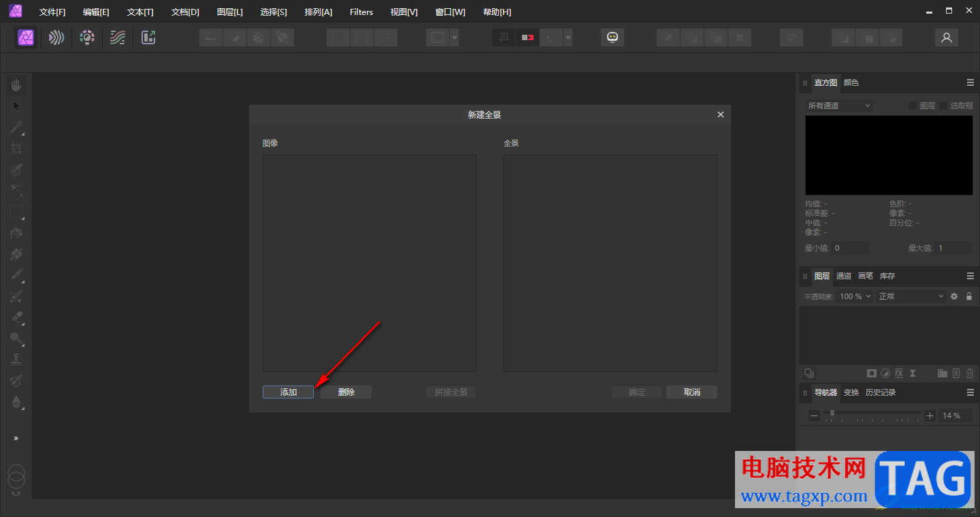Open the 正常 blend mode dropdown

911,296
